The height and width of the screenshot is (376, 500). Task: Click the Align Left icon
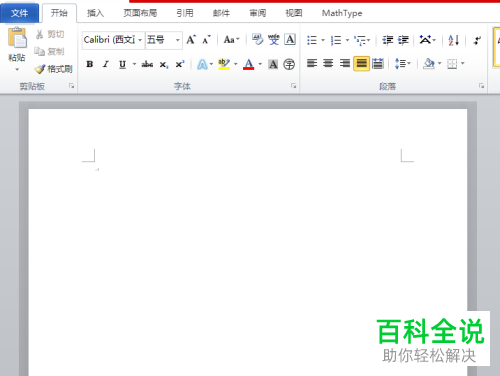pyautogui.click(x=312, y=63)
